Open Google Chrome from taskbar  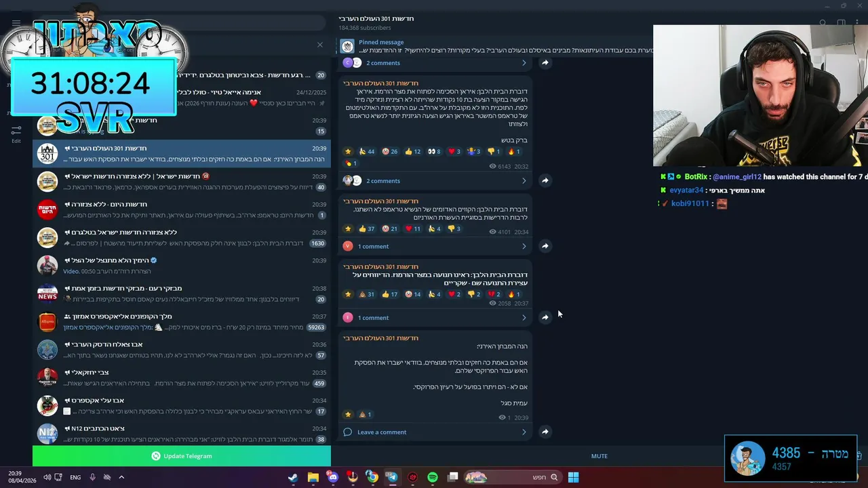pyautogui.click(x=372, y=477)
